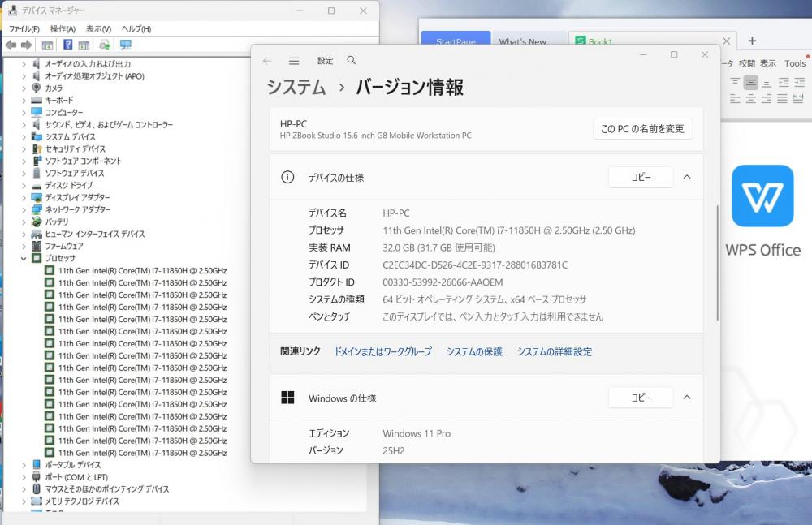Click the product ID 00330-53992-26066-AAOEM

click(x=443, y=282)
